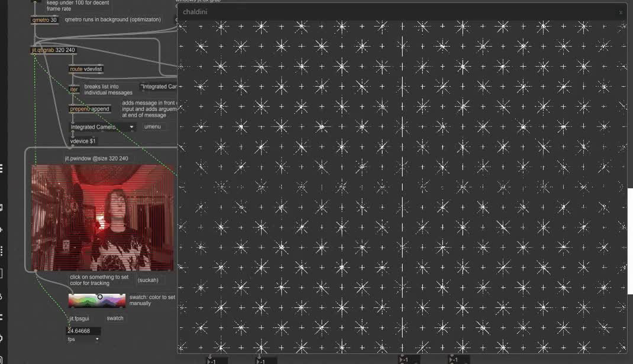The width and height of the screenshot is (633, 364).
Task: Select the "swatch" comment below the color picker
Action: [x=115, y=318]
